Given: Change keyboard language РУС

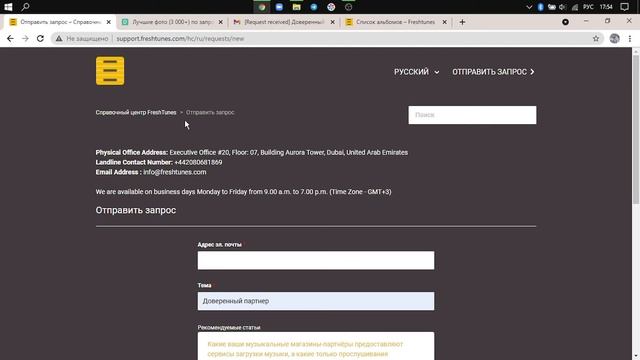Looking at the screenshot, I should point(588,7).
